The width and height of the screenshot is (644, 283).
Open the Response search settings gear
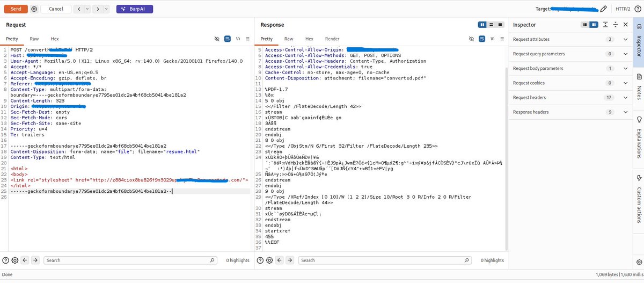(x=269, y=260)
